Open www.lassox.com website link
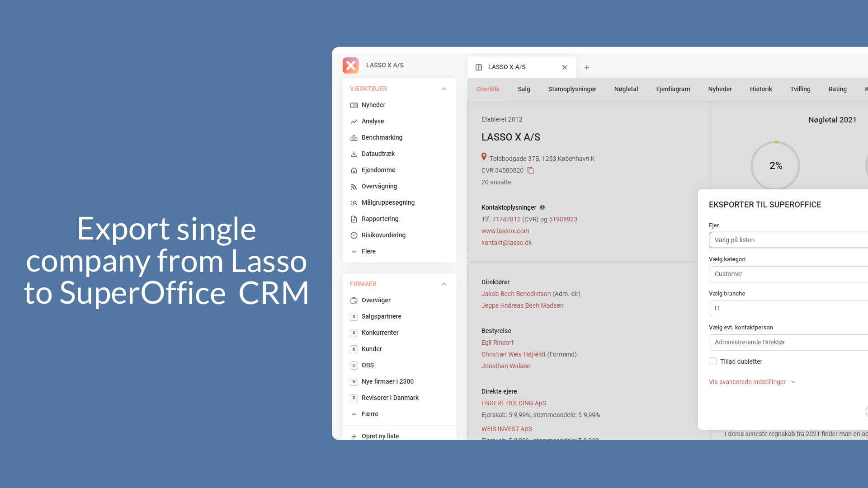The image size is (868, 488). (505, 231)
